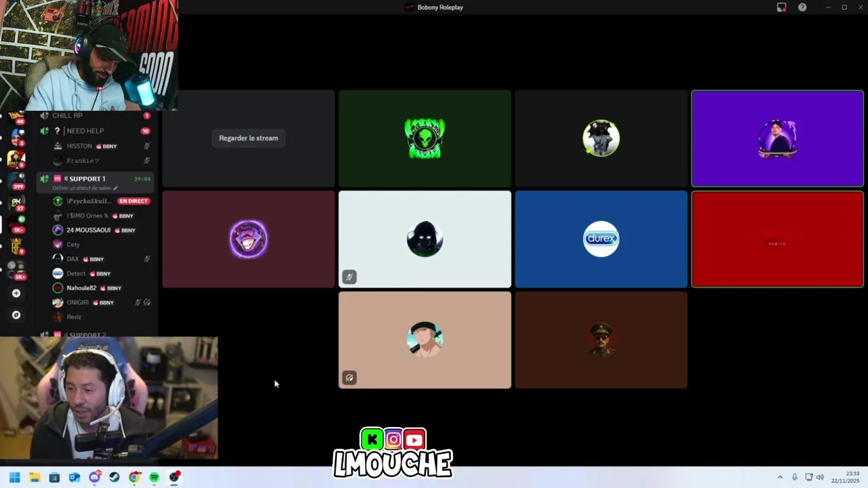This screenshot has width=868, height=488.
Task: Open server icon with 27 badge
Action: pos(16,203)
